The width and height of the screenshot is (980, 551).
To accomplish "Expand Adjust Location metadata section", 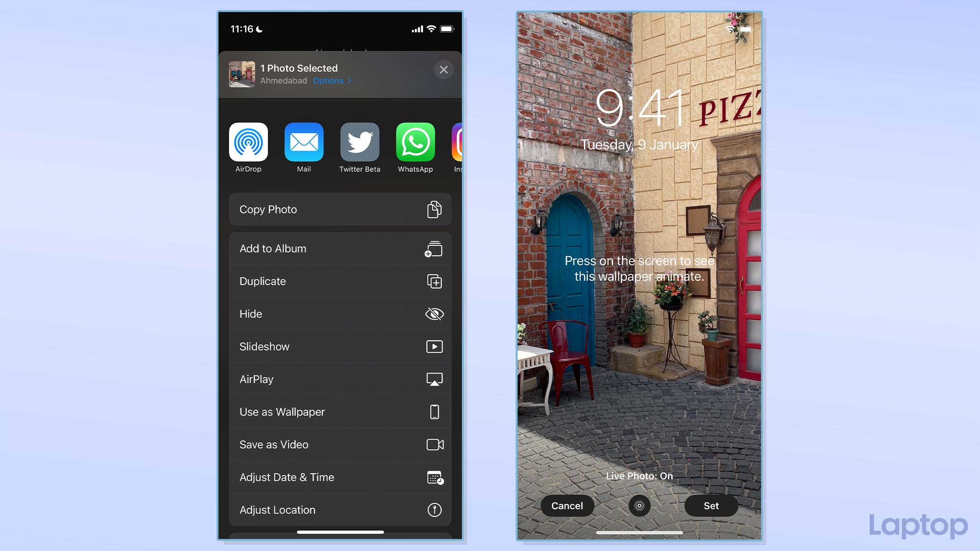I will point(339,509).
